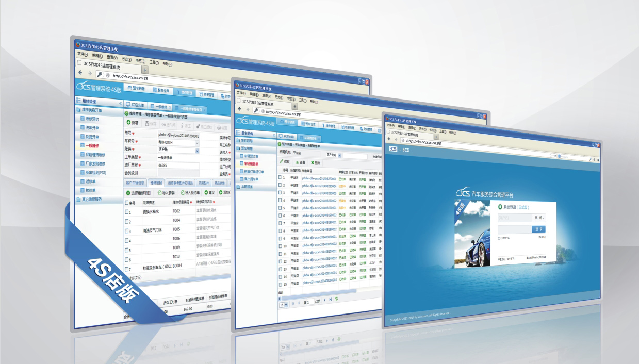Click the 查看 button in sales window

click(x=301, y=162)
